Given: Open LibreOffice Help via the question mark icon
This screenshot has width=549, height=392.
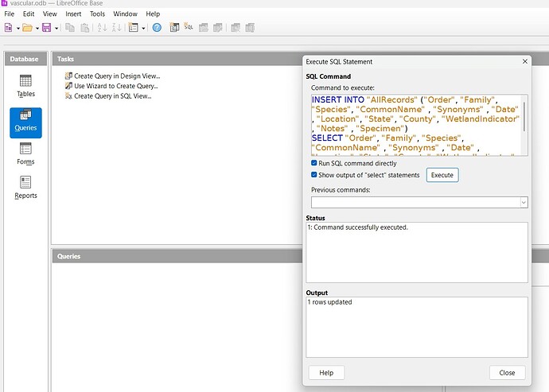Looking at the screenshot, I should tap(157, 28).
